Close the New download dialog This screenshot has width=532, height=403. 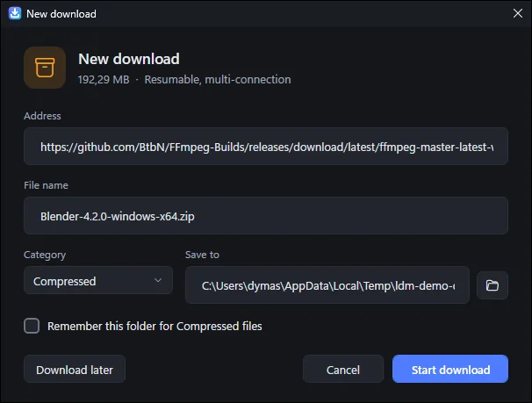coord(517,13)
